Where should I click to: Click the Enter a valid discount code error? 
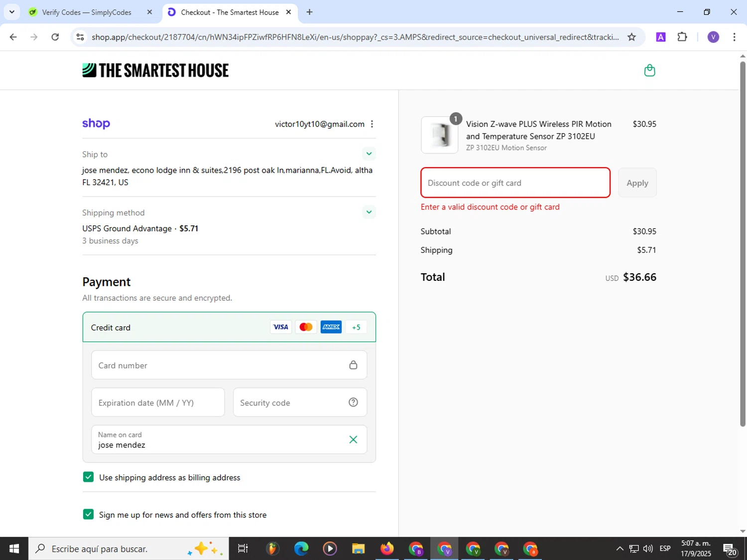[x=490, y=207]
